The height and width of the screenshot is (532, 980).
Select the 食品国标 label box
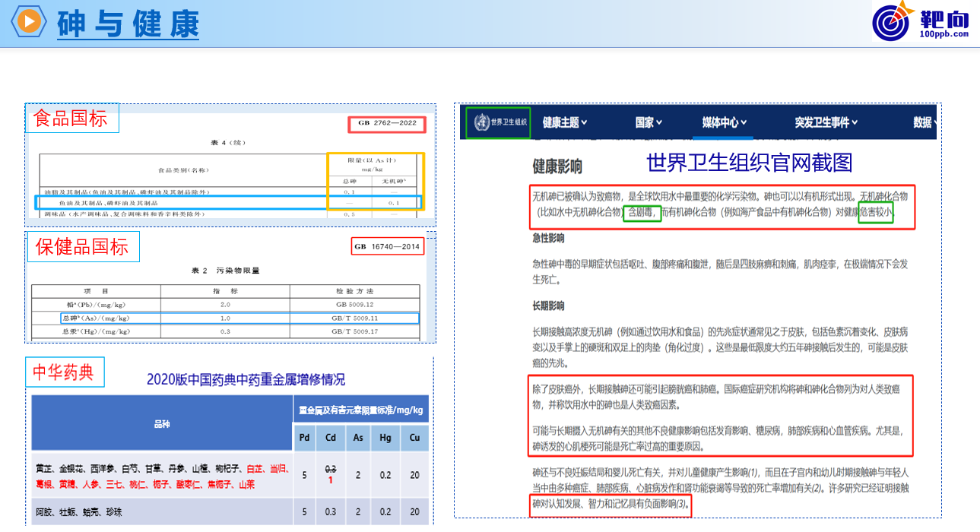pyautogui.click(x=71, y=119)
